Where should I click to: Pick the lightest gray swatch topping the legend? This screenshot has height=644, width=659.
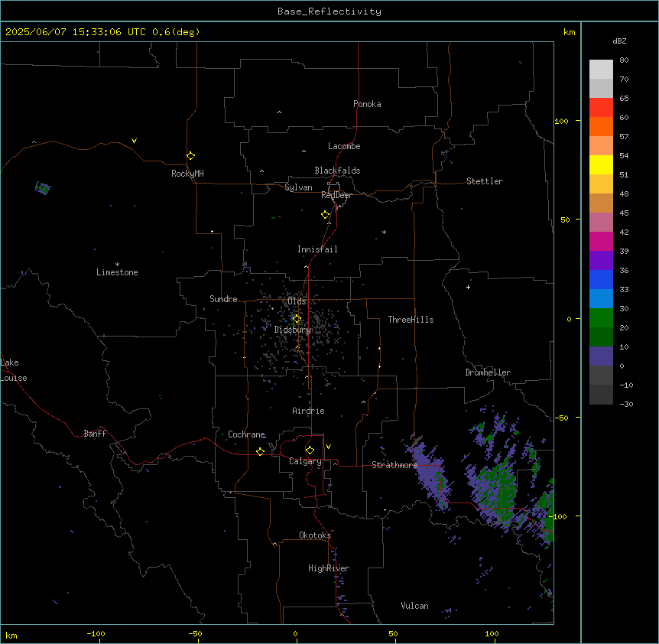(x=601, y=70)
